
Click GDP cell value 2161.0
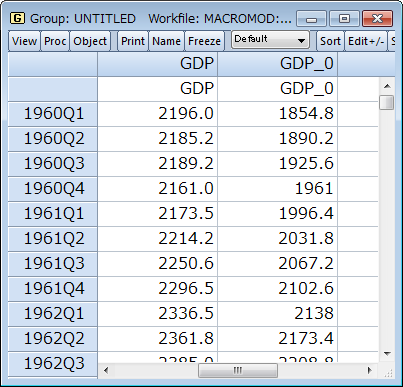157,189
